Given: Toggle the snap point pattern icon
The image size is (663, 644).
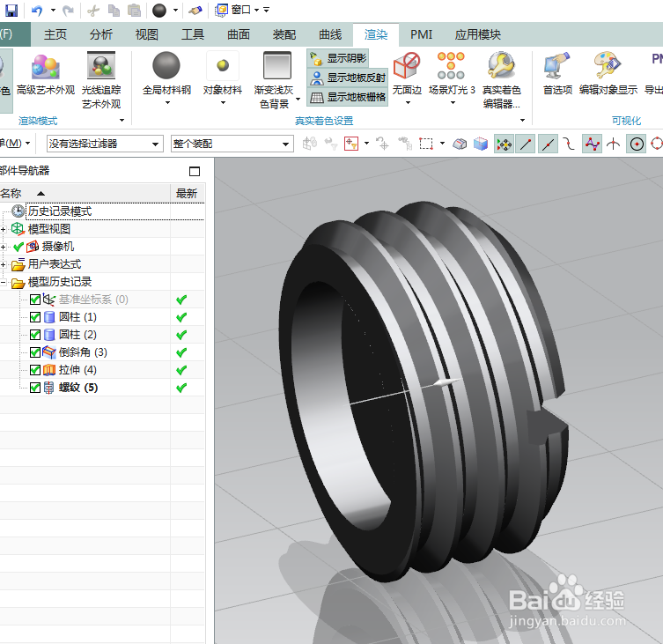Looking at the screenshot, I should [504, 144].
